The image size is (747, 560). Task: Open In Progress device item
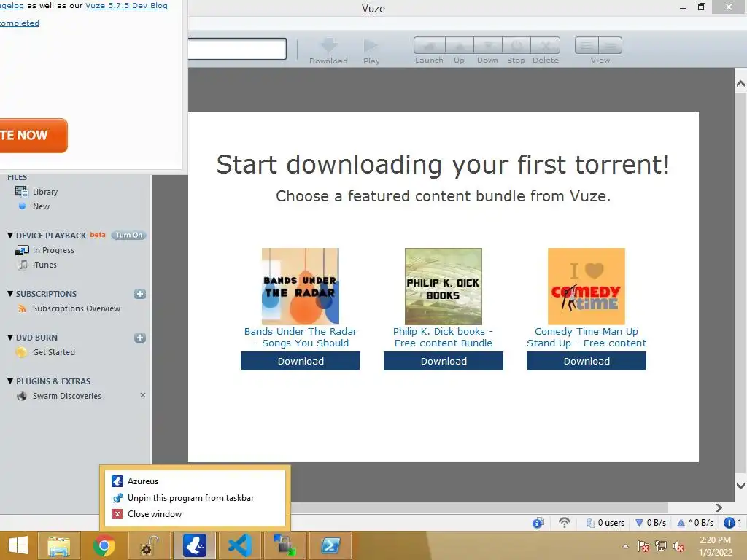[53, 250]
